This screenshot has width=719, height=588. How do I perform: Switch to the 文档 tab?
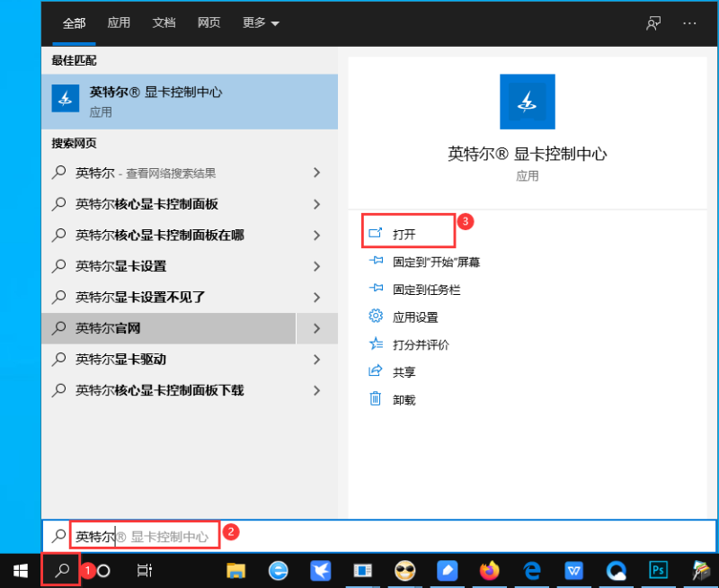point(164,23)
